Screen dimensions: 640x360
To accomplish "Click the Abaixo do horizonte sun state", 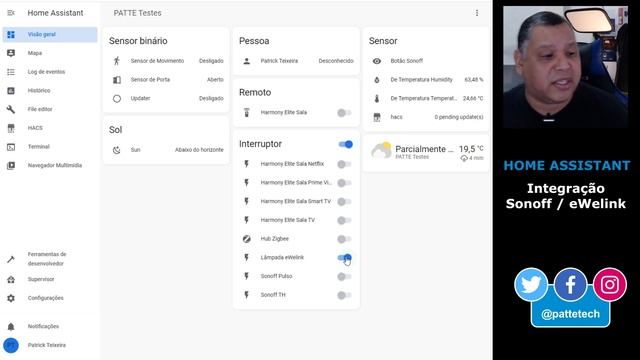I will 199,150.
